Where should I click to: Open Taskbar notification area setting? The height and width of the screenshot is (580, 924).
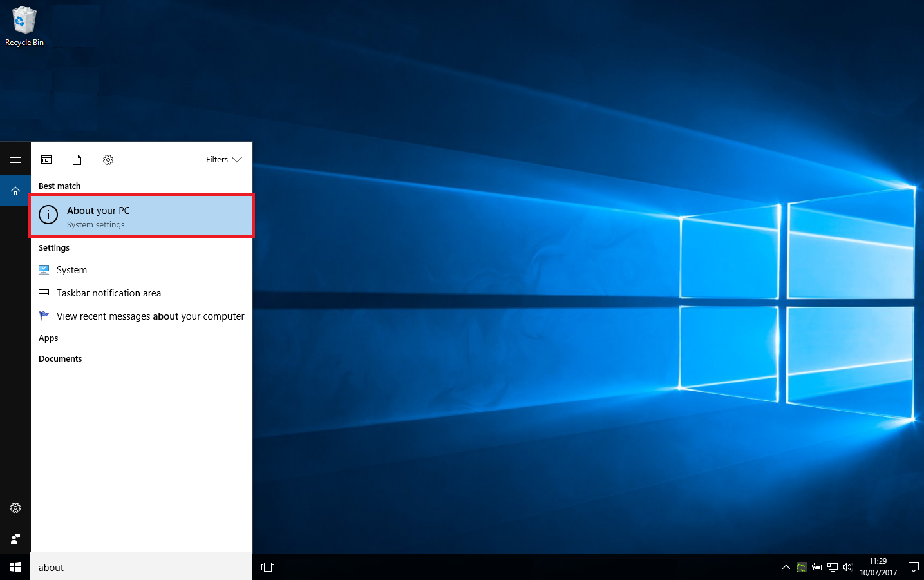(x=108, y=293)
